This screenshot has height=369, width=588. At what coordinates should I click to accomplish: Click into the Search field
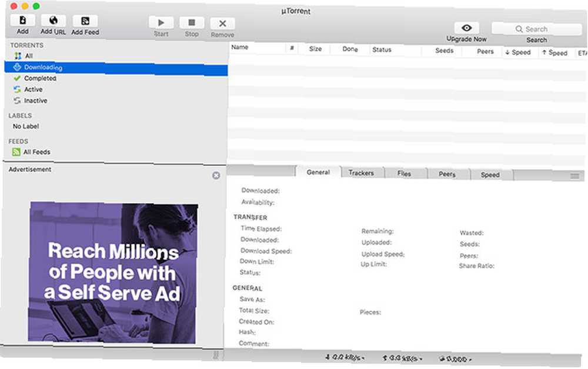(x=537, y=29)
